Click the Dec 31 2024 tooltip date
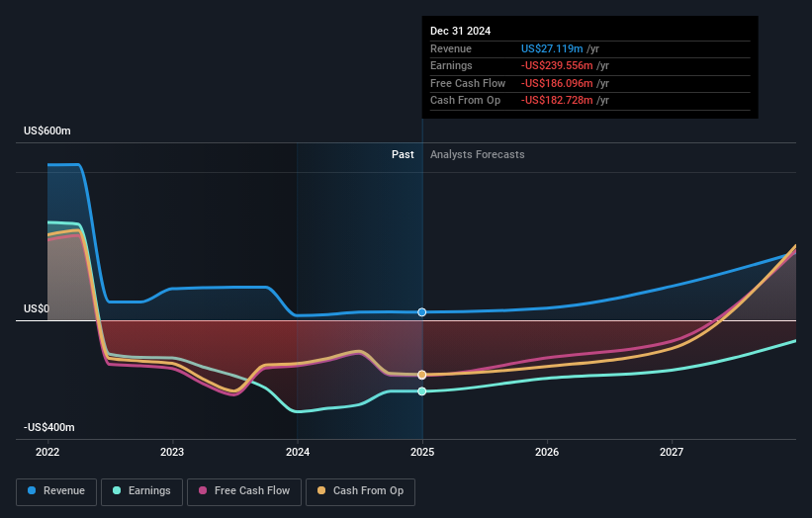This screenshot has width=812, height=518. (460, 31)
